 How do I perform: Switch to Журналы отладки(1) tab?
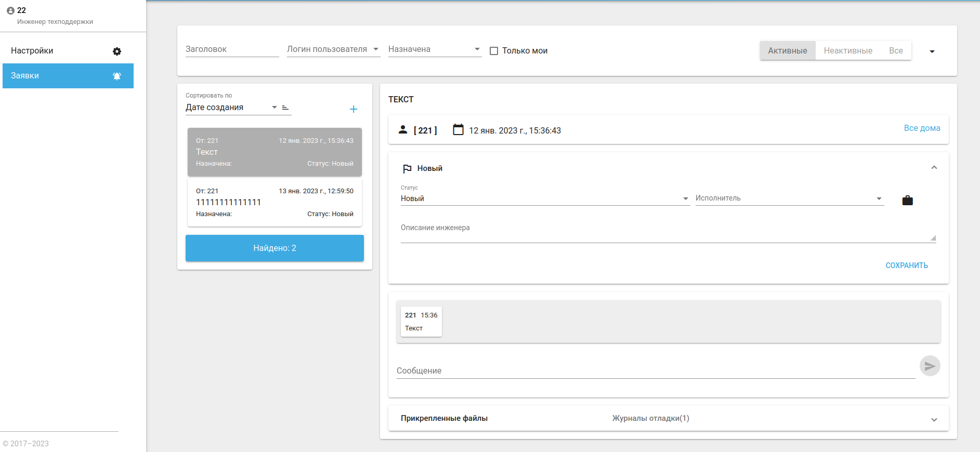(650, 418)
